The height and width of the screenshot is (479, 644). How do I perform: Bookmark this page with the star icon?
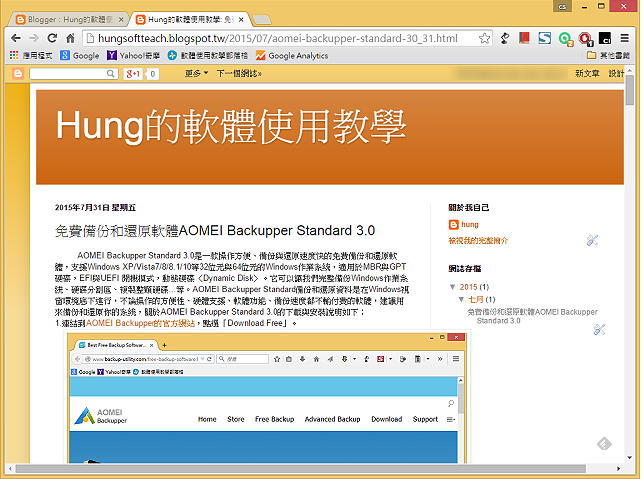(x=484, y=38)
